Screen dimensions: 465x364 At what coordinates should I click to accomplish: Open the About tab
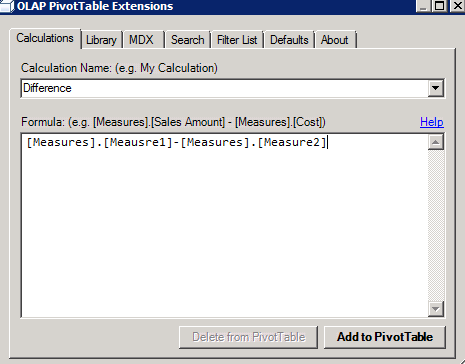tap(335, 40)
